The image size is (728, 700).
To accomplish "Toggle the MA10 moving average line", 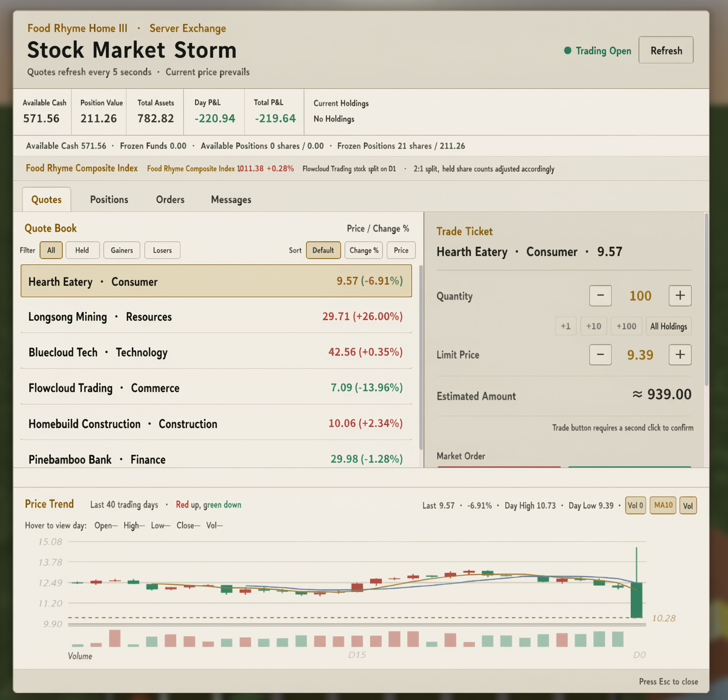I will [663, 505].
